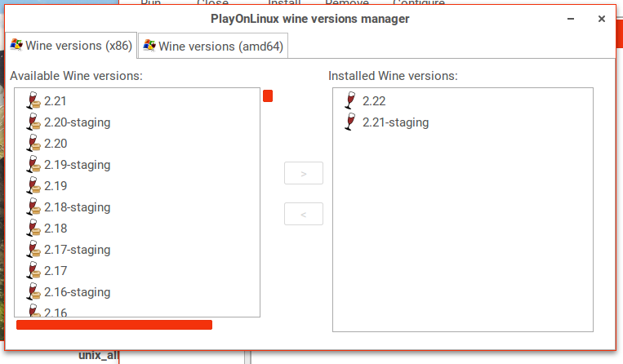The width and height of the screenshot is (623, 364).
Task: Choose the 2.17 version entry
Action: tap(56, 271)
